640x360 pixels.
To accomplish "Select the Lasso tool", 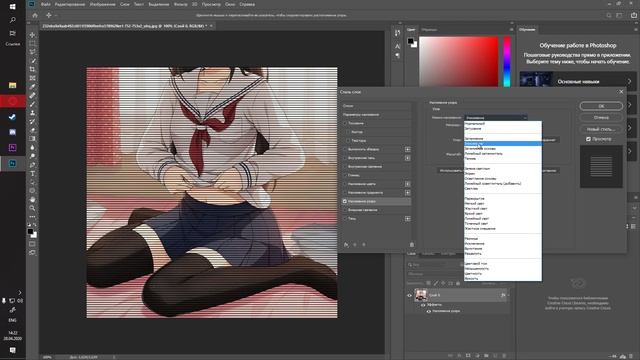I will click(x=32, y=52).
